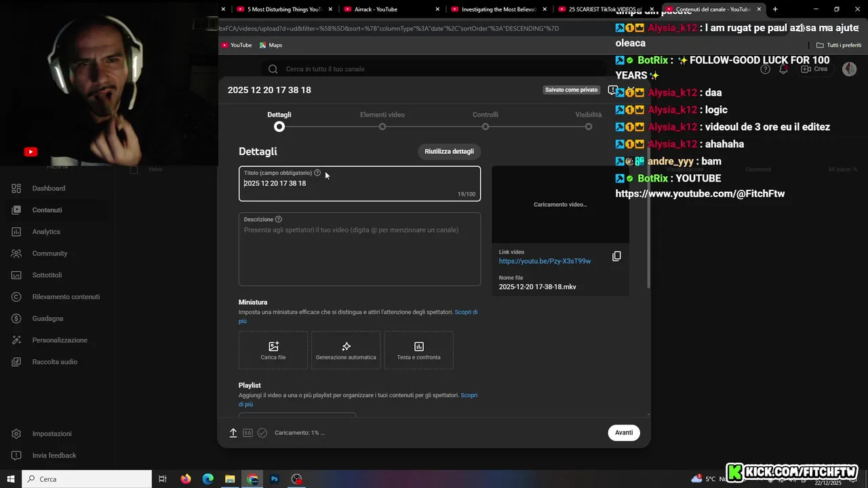
Task: Click the taskbar Cerca search box
Action: coord(87,479)
